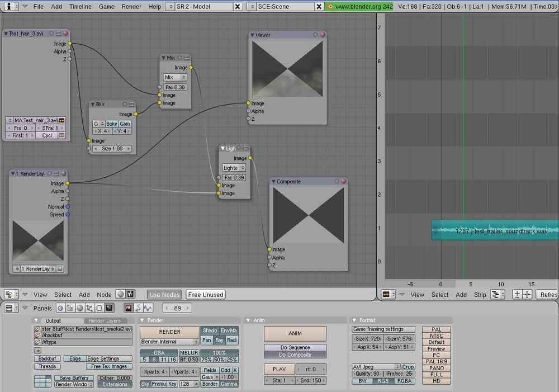Apply the PAL 16:9 format preset
This screenshot has width=559, height=392.
[x=437, y=362]
